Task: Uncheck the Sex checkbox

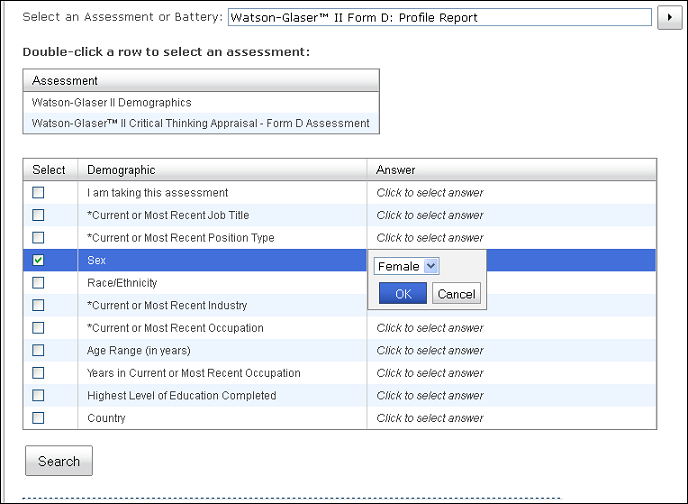Action: tap(38, 260)
